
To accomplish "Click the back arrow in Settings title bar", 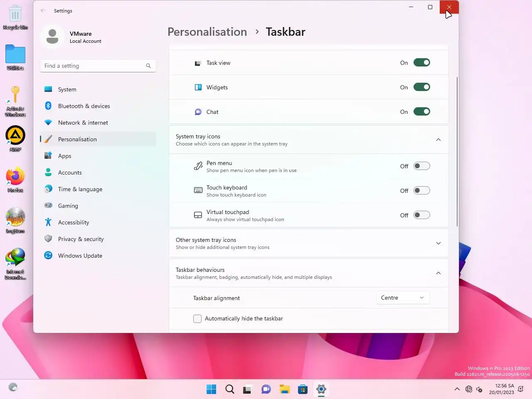I will (43, 10).
